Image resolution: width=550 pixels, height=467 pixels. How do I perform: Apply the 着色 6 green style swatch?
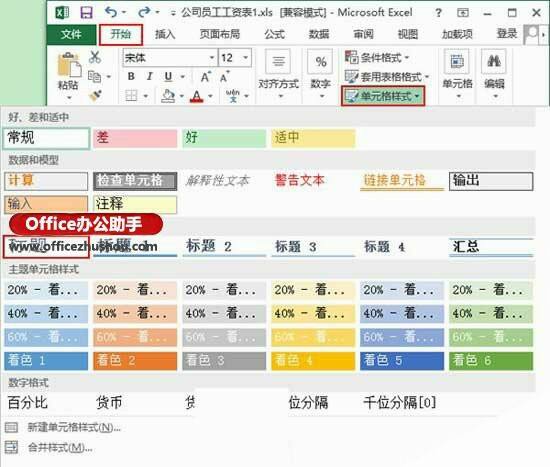491,360
